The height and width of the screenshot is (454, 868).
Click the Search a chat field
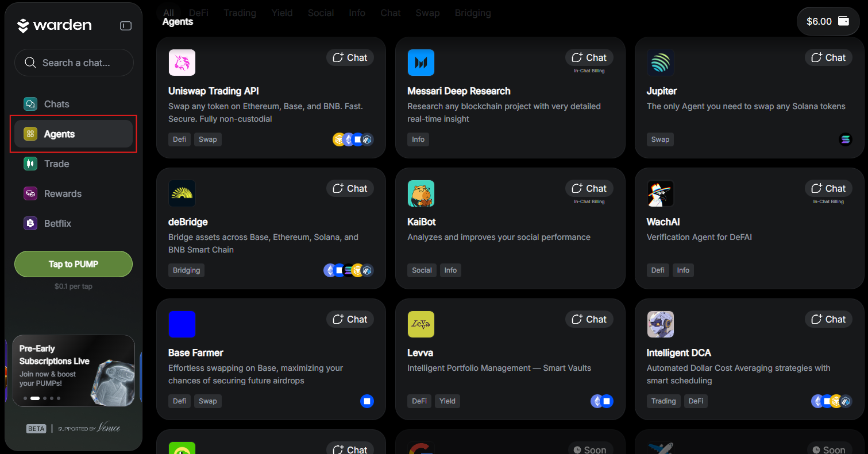pos(74,63)
